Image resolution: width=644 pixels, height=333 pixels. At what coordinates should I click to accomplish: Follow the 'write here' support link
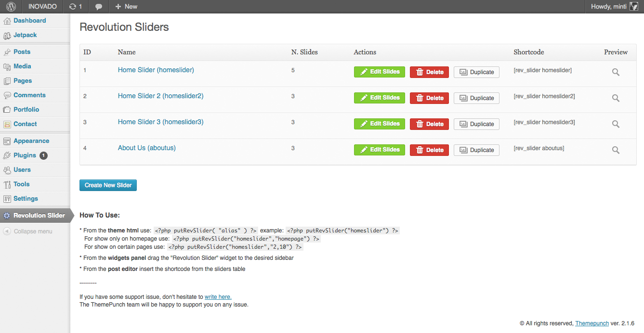[x=218, y=297]
